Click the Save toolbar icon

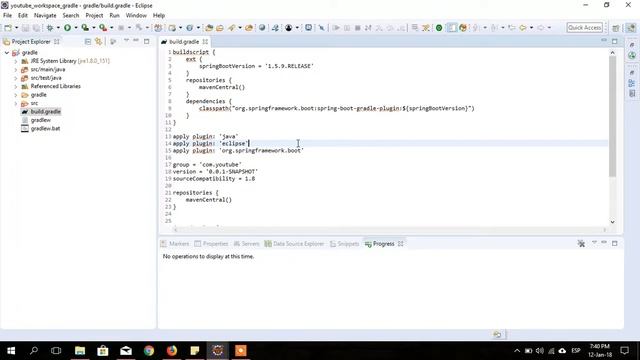pyautogui.click(x=25, y=28)
